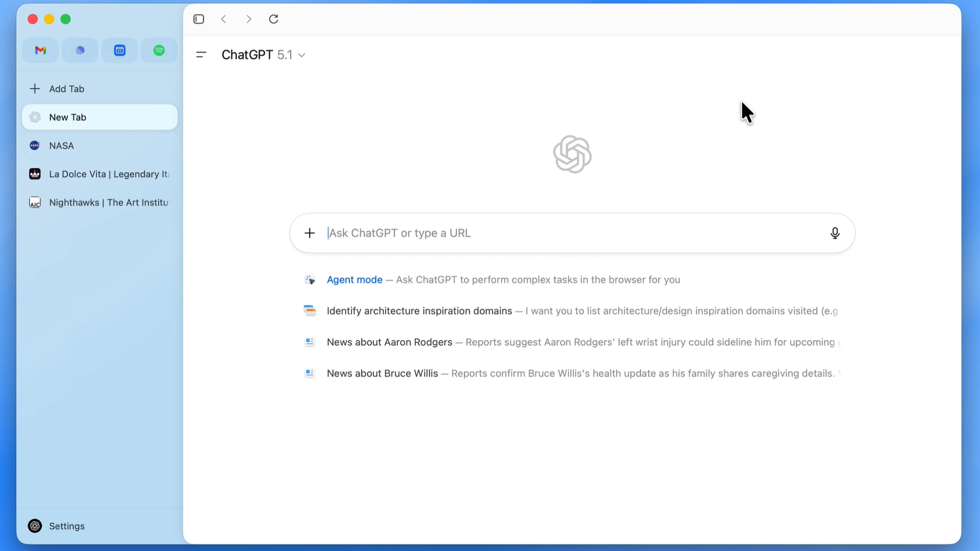The image size is (980, 551).
Task: Open the pinned calendar tab icon
Action: tap(119, 50)
